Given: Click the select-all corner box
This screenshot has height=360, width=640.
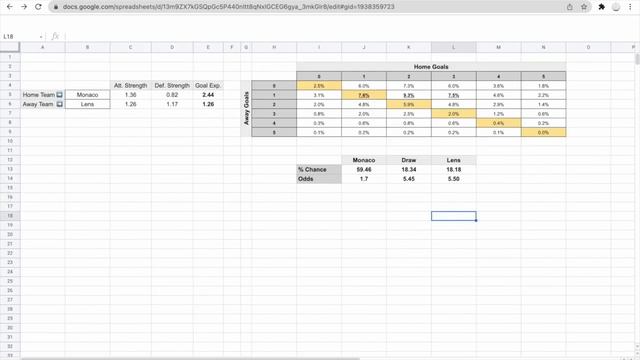Looking at the screenshot, I should coord(10,47).
